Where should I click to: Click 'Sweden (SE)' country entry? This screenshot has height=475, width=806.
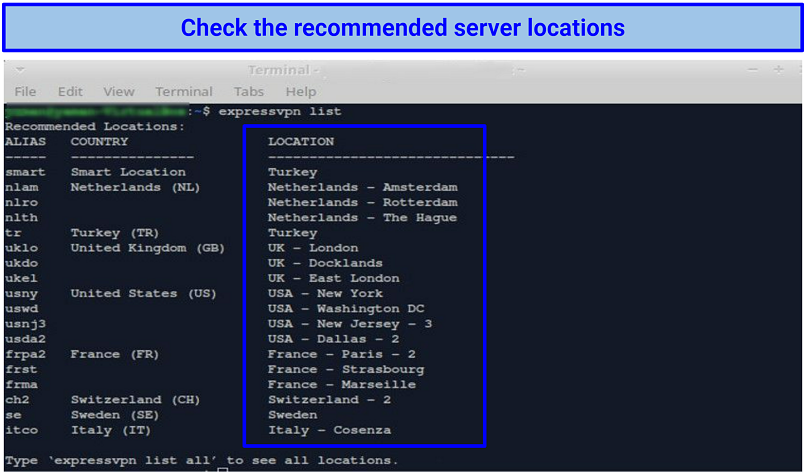(115, 415)
